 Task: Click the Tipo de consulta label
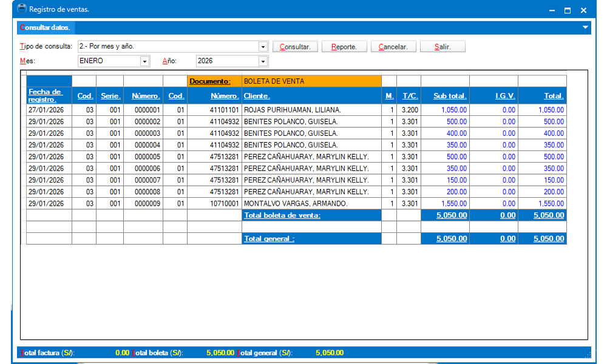(46, 47)
